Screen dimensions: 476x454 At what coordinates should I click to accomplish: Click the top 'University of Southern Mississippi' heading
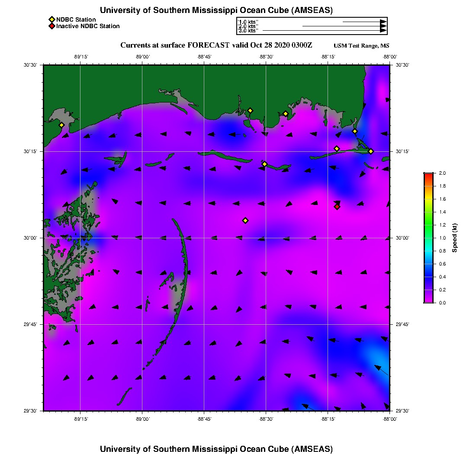216,10
